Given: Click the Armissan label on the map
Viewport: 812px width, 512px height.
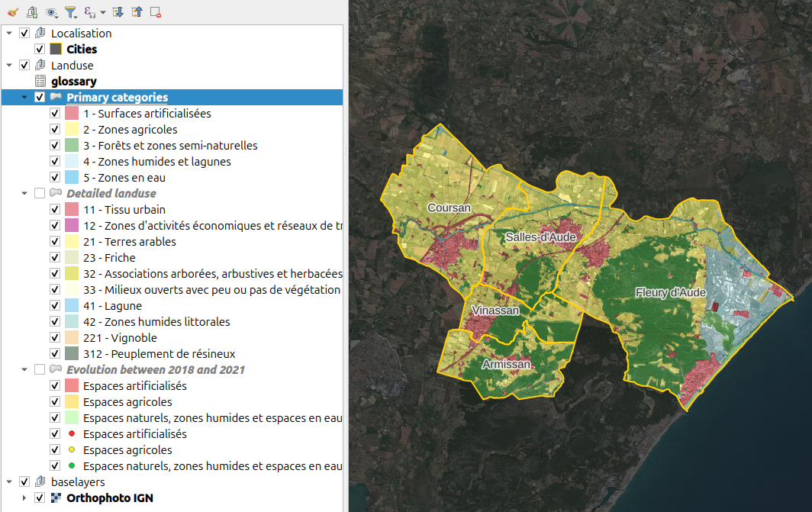Looking at the screenshot, I should [506, 364].
